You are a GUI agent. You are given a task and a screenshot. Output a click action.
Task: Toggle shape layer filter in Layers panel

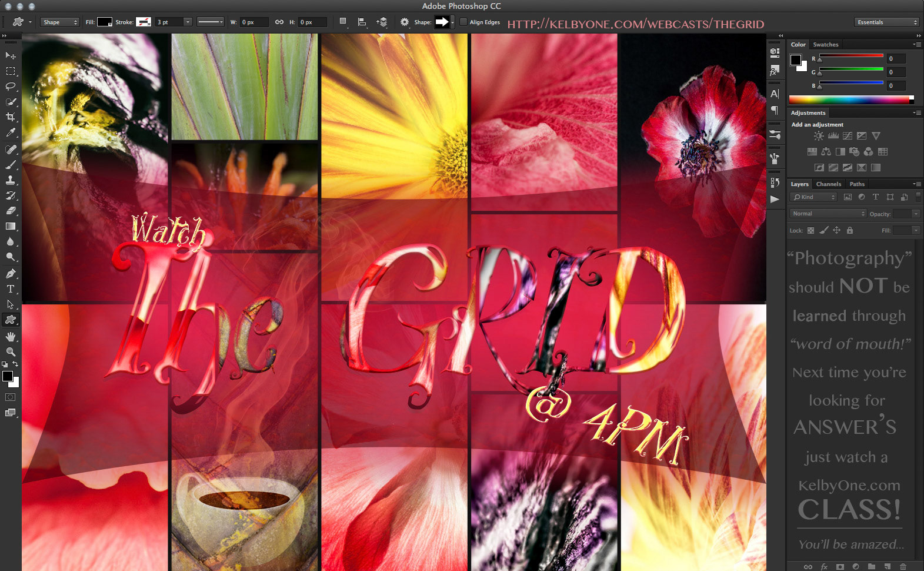(x=890, y=197)
